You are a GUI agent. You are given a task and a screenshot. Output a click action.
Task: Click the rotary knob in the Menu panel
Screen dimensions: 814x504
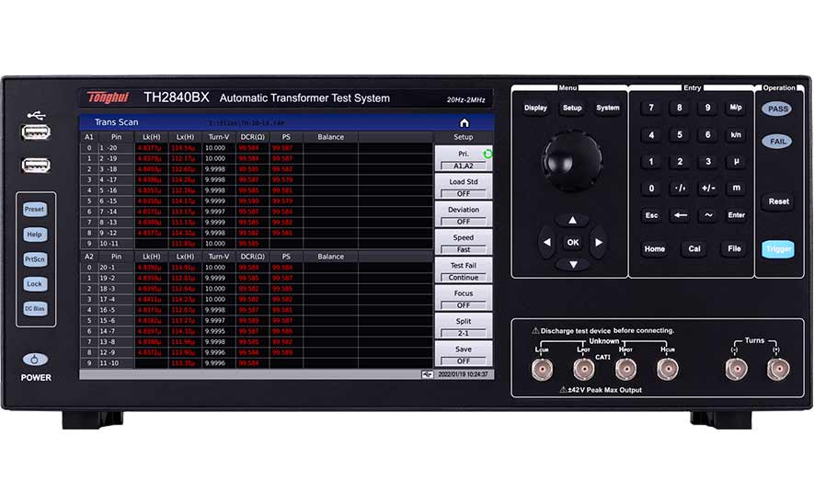(x=572, y=160)
